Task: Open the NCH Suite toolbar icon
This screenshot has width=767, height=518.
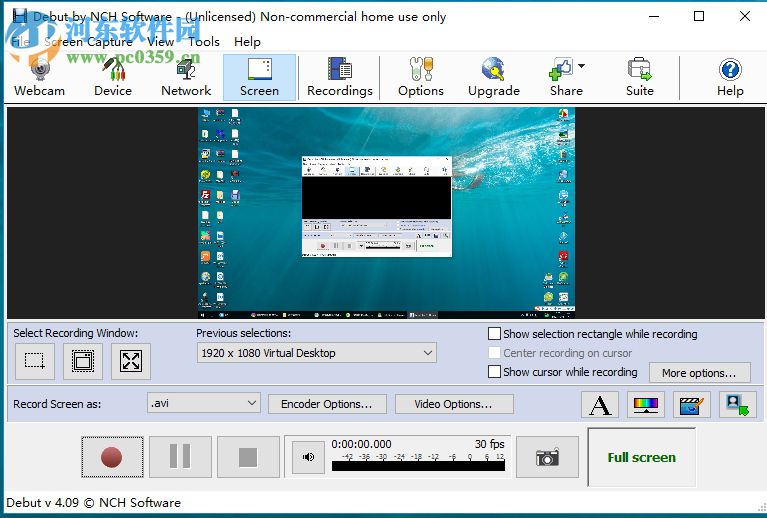Action: point(639,77)
